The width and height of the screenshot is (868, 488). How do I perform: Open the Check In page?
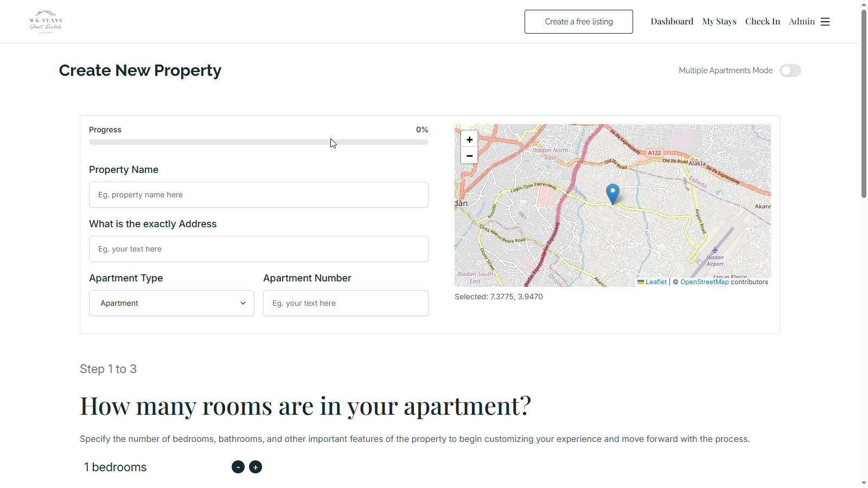coord(762,22)
